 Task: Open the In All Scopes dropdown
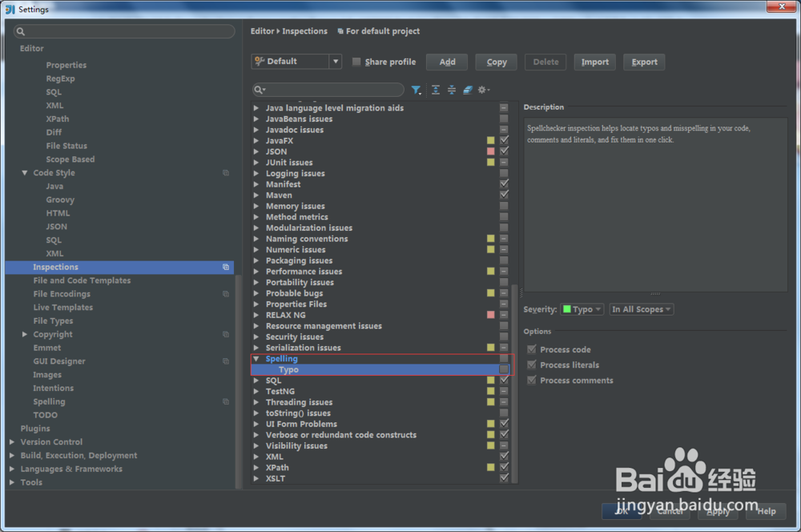pos(641,309)
